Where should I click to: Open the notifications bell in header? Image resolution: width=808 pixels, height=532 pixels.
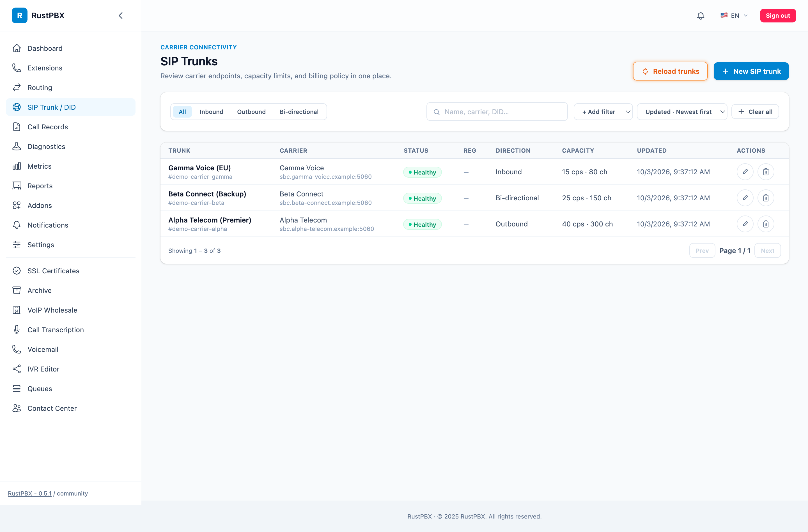coord(700,16)
